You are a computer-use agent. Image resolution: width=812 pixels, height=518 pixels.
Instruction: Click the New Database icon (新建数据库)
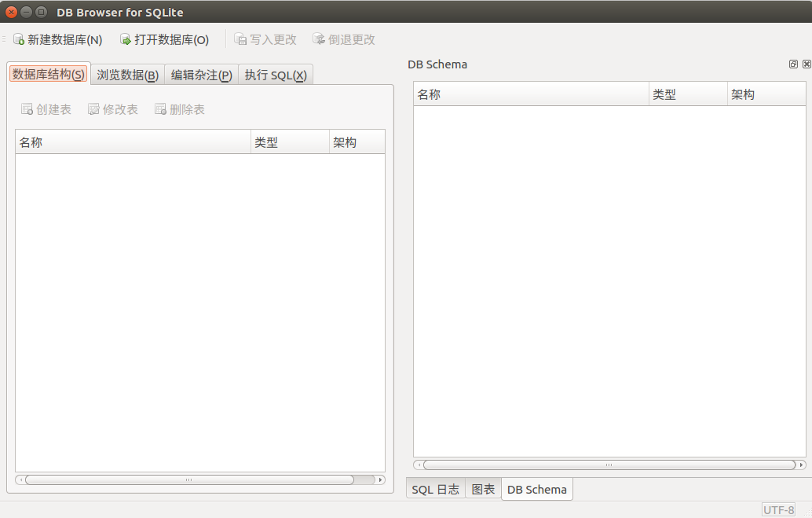point(19,39)
